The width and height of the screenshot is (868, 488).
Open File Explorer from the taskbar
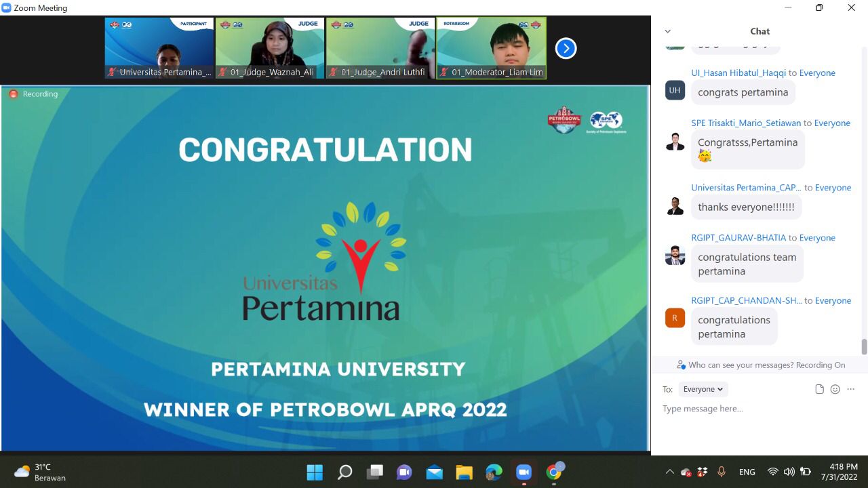tap(464, 472)
